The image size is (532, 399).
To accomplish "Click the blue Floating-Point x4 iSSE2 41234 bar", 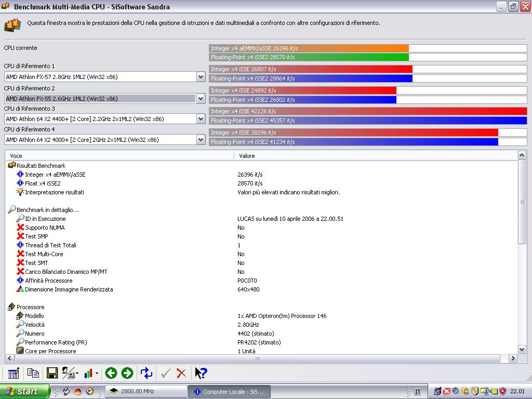I will coord(353,142).
